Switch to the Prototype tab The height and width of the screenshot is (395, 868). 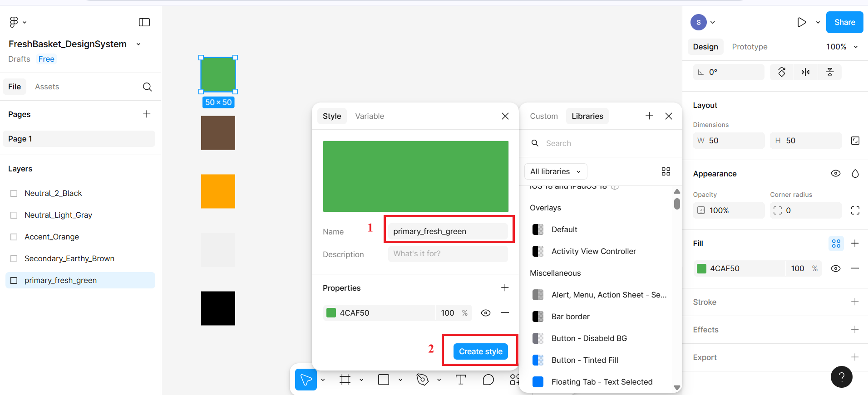(750, 47)
